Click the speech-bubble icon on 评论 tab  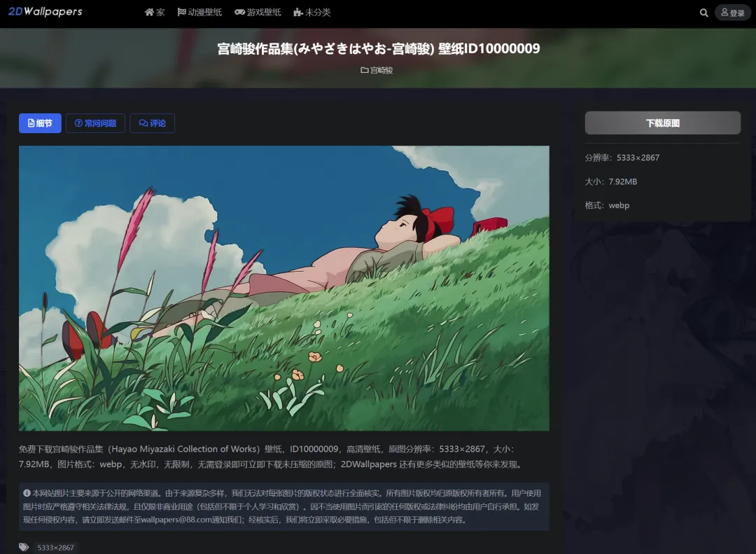coord(143,123)
